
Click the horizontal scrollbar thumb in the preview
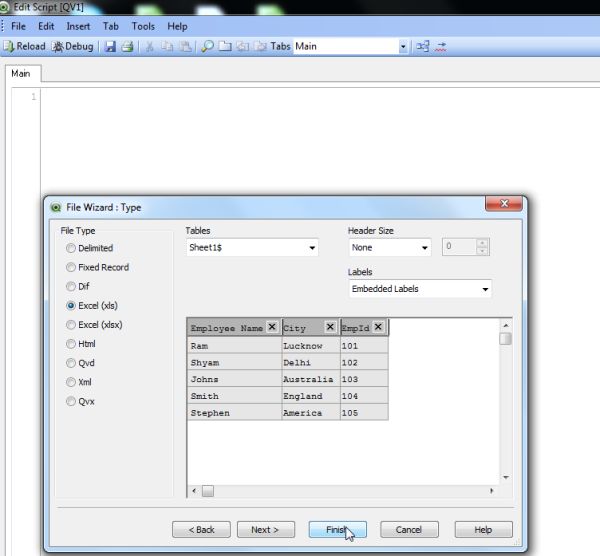click(x=208, y=491)
